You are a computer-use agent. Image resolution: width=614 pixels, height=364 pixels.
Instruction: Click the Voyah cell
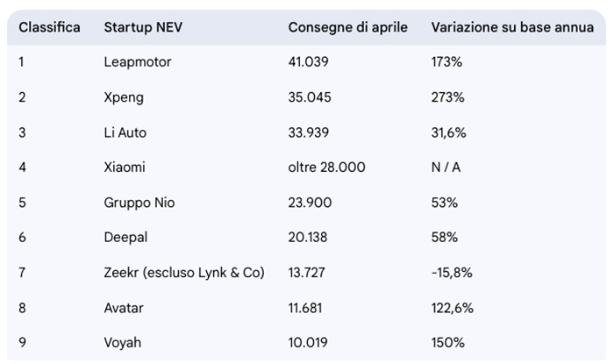click(x=122, y=343)
